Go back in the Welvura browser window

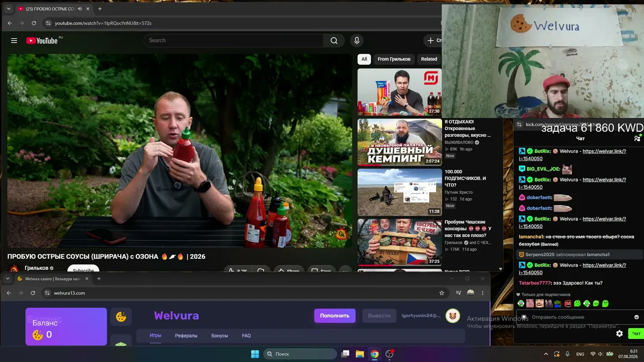click(x=9, y=293)
